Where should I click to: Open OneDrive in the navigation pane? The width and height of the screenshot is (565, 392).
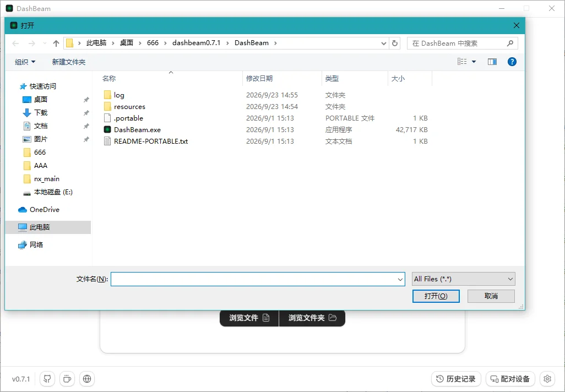tap(44, 210)
